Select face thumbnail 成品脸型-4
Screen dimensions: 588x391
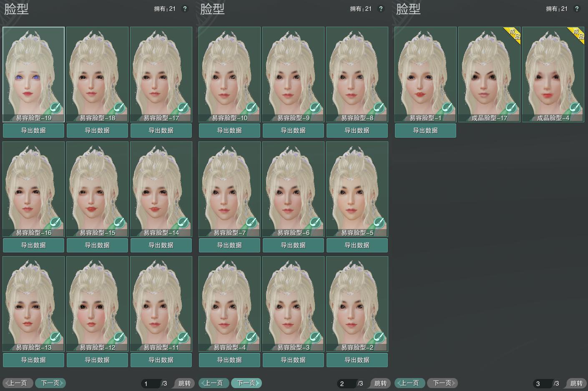coord(553,74)
